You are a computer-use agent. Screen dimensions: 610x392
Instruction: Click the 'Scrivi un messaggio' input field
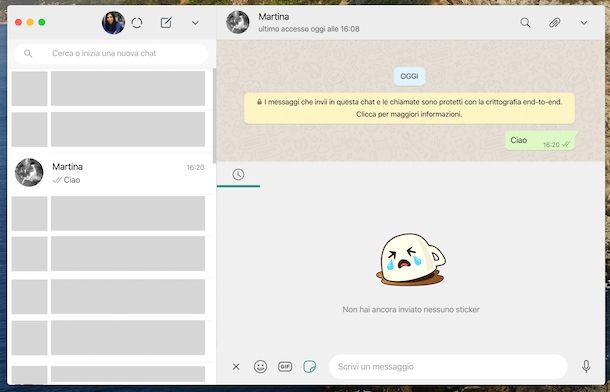(x=448, y=366)
